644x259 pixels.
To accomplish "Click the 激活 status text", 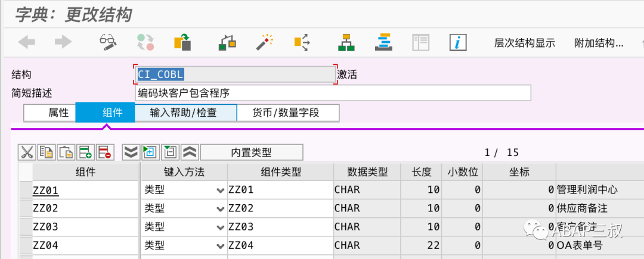I will pos(347,74).
